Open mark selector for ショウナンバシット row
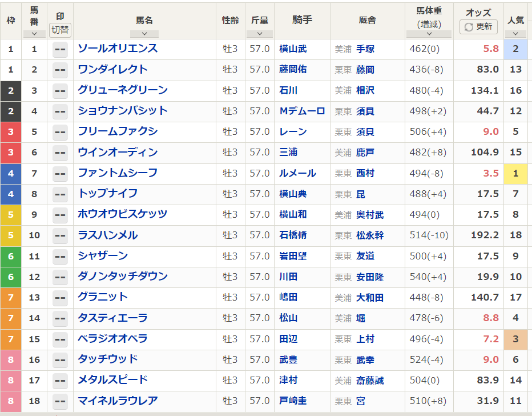This screenshot has width=532, height=416. click(60, 112)
